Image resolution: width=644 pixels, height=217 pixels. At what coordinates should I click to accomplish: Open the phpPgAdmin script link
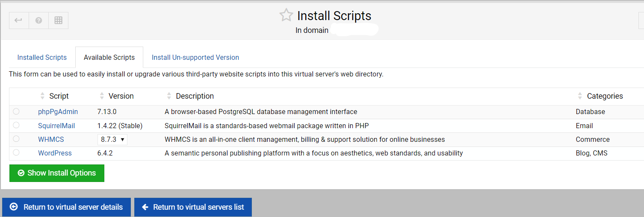(58, 111)
